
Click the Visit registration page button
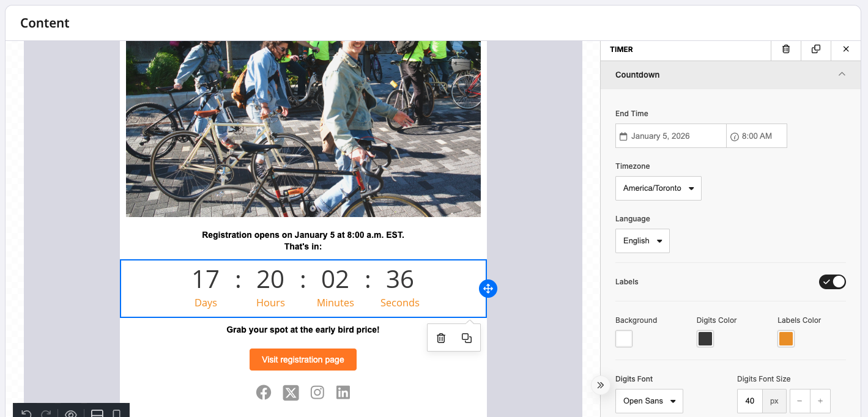pyautogui.click(x=303, y=360)
